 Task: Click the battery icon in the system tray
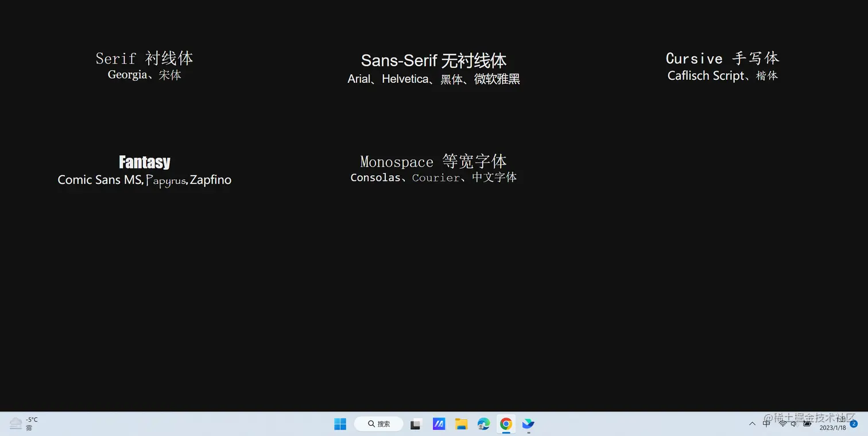click(x=807, y=424)
